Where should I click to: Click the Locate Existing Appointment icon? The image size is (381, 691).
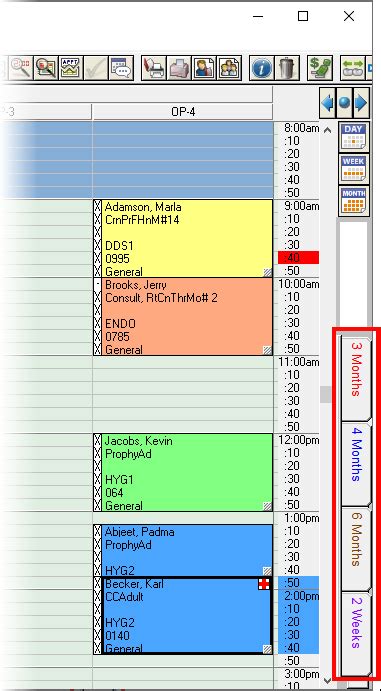pyautogui.click(x=46, y=68)
